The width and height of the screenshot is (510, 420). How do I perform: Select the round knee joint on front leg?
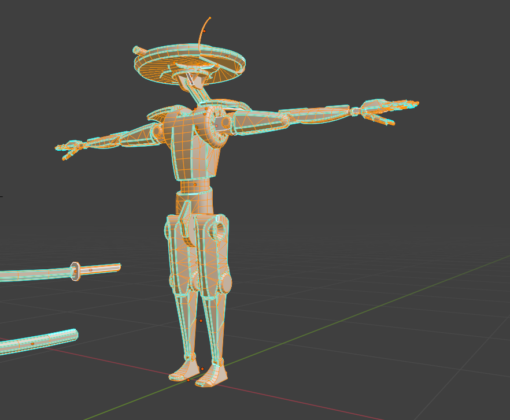[226, 283]
